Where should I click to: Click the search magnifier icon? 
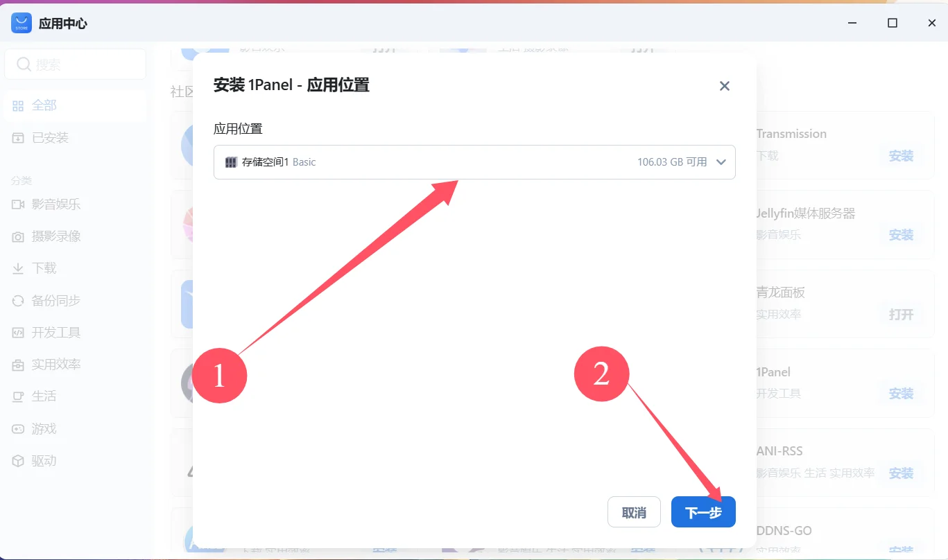coord(24,64)
